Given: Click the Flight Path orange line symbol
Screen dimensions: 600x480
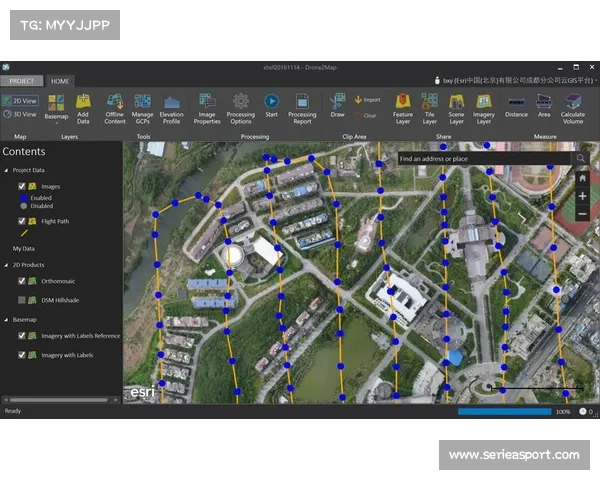Looking at the screenshot, I should click(x=24, y=233).
